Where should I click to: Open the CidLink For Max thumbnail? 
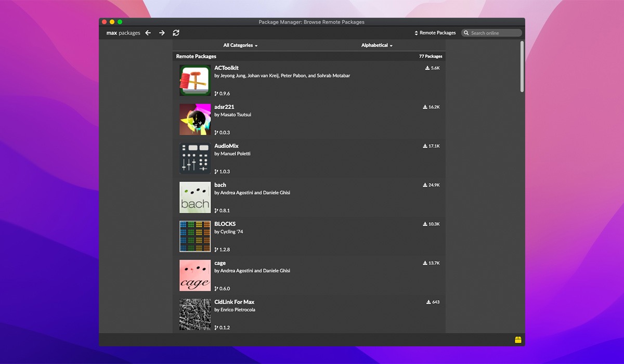(x=195, y=314)
